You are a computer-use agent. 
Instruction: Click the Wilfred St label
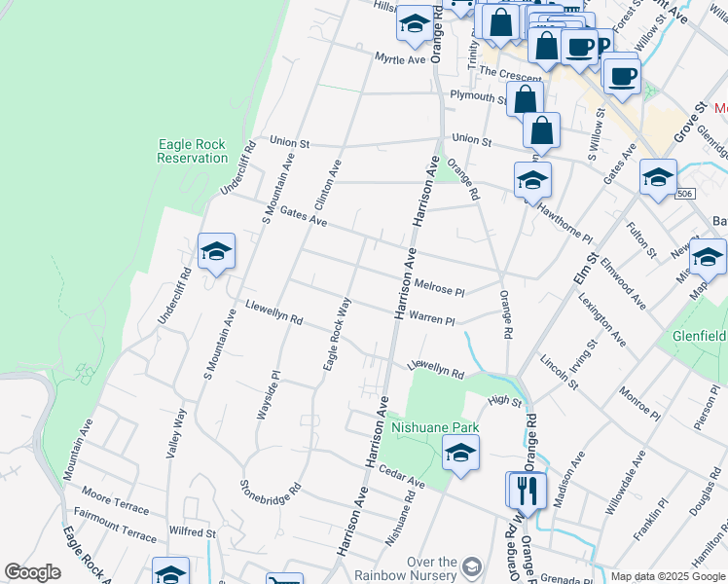pos(192,531)
